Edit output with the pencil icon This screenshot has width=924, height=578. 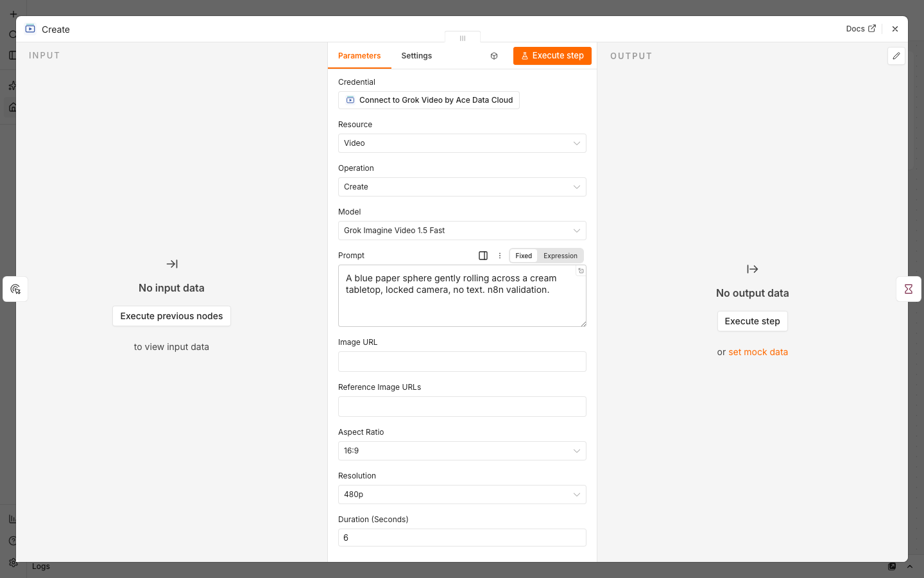click(x=896, y=56)
